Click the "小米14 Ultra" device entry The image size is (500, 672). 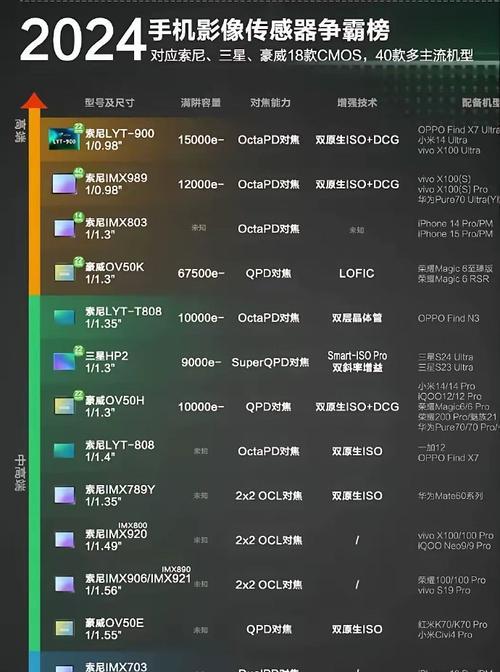tap(443, 140)
